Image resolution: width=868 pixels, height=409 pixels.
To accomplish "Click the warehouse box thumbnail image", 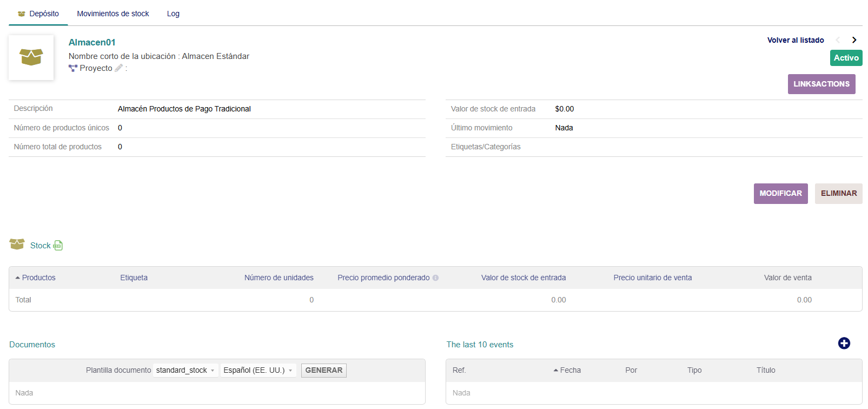I will coord(31,57).
